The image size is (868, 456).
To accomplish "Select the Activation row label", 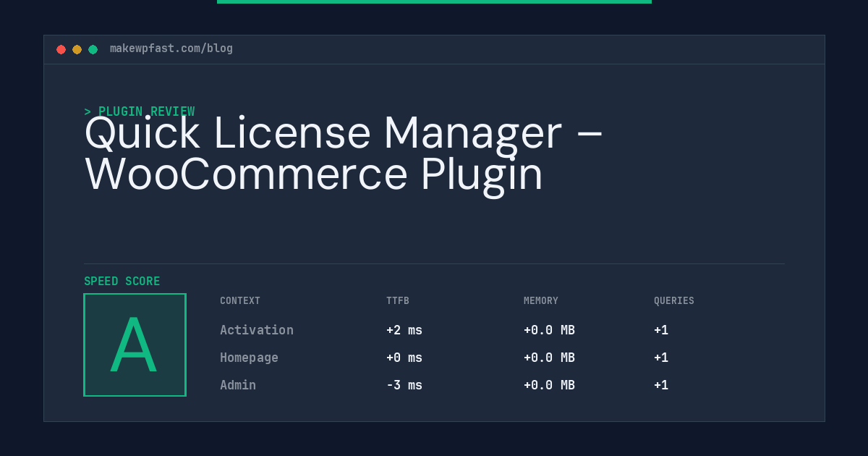I will (257, 330).
